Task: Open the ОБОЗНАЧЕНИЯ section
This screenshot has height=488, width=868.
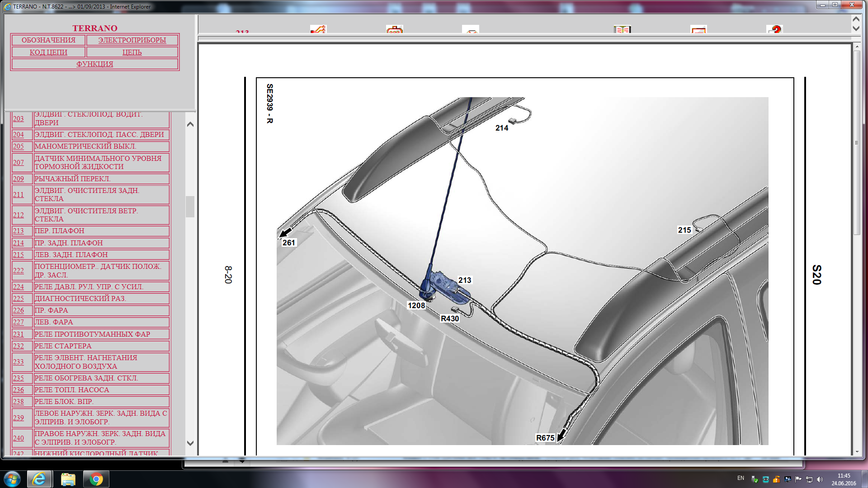Action: coord(48,40)
